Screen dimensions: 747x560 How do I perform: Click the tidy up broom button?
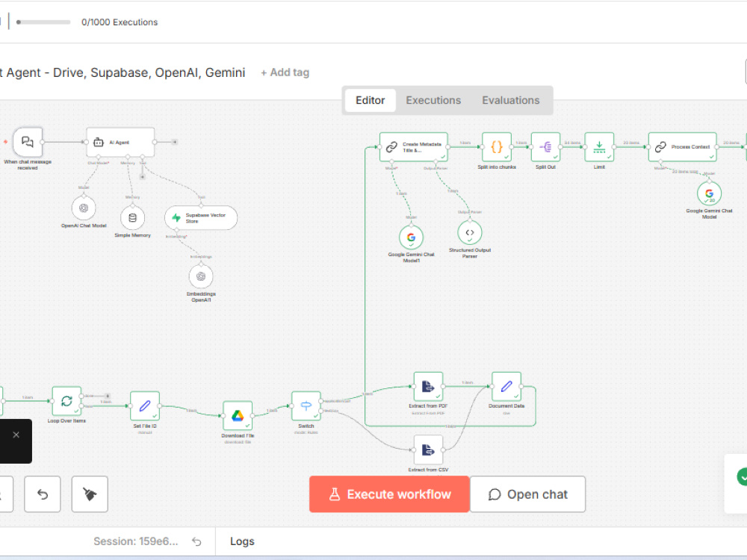click(x=90, y=494)
